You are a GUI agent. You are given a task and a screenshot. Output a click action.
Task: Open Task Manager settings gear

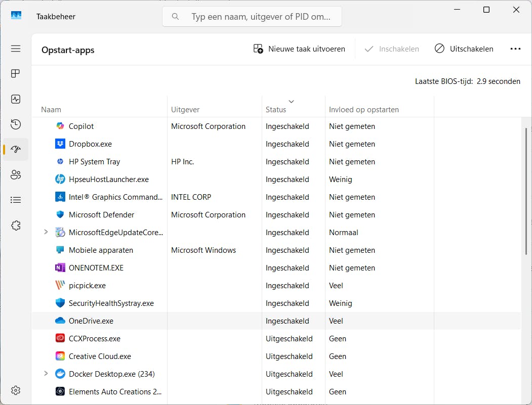pos(16,390)
